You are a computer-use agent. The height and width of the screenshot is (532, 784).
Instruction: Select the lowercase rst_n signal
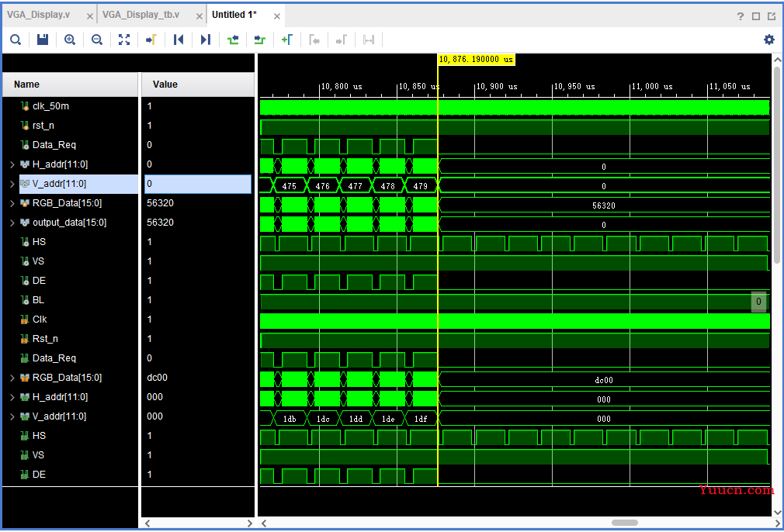pos(43,126)
